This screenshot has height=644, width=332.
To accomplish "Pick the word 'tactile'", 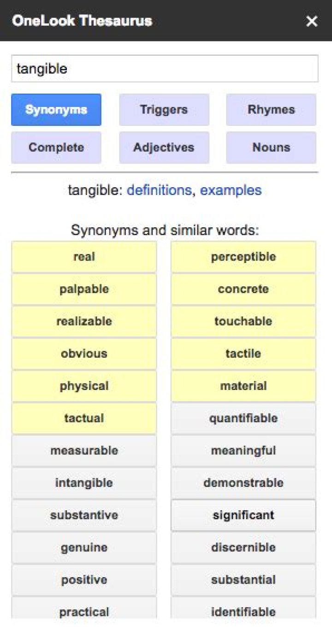I will coord(243,354).
